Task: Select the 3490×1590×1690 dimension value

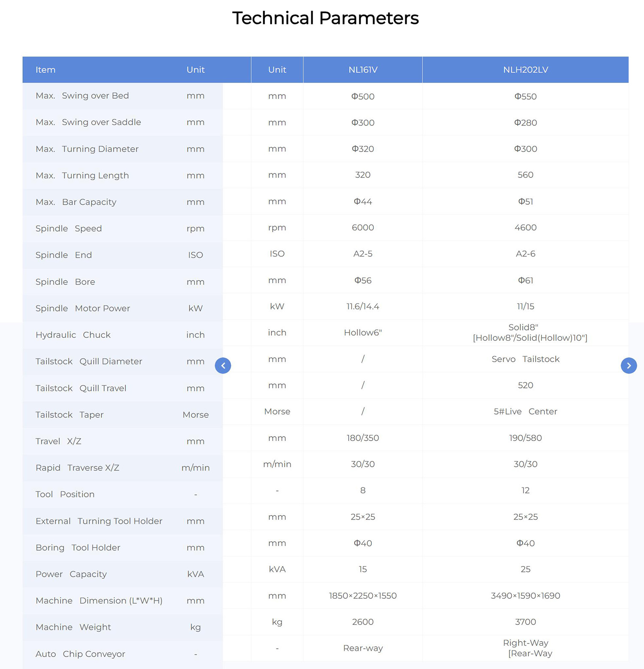Action: (526, 596)
